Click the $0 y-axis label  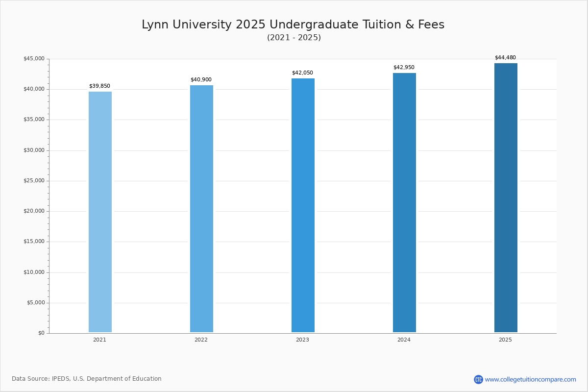[x=41, y=333]
